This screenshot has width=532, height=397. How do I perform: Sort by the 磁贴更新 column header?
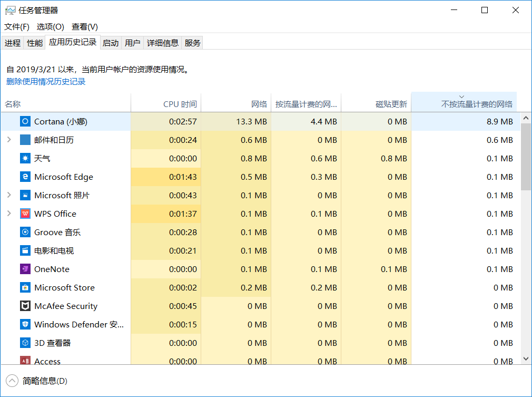376,103
